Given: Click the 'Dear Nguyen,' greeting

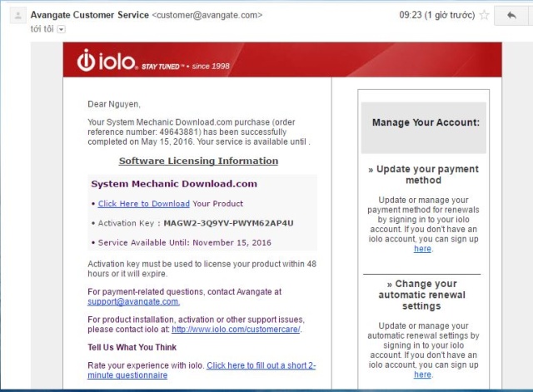Looking at the screenshot, I should coord(114,104).
